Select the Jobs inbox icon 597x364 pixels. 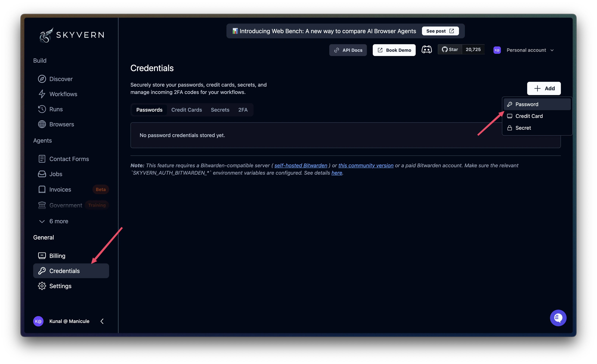click(42, 174)
